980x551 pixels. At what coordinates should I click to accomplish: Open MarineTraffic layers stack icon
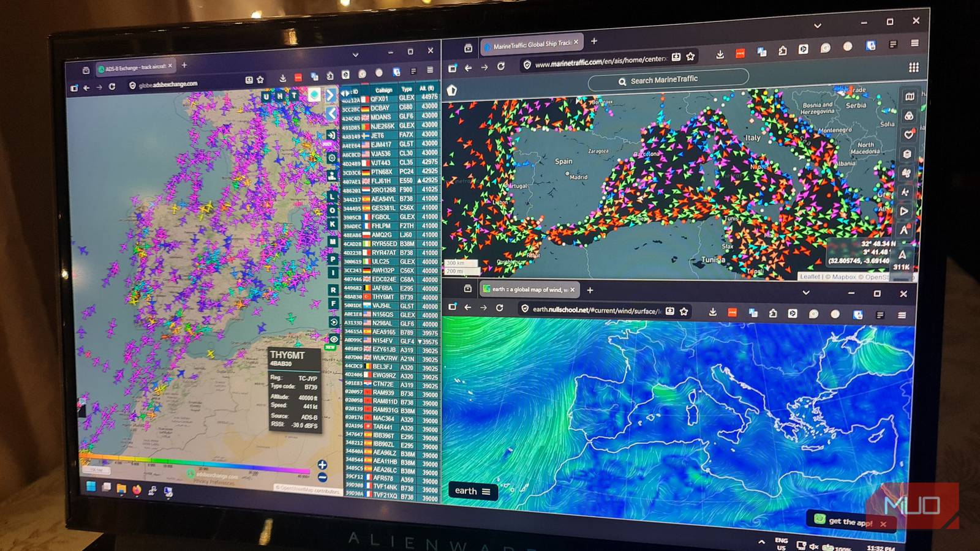[x=908, y=154]
